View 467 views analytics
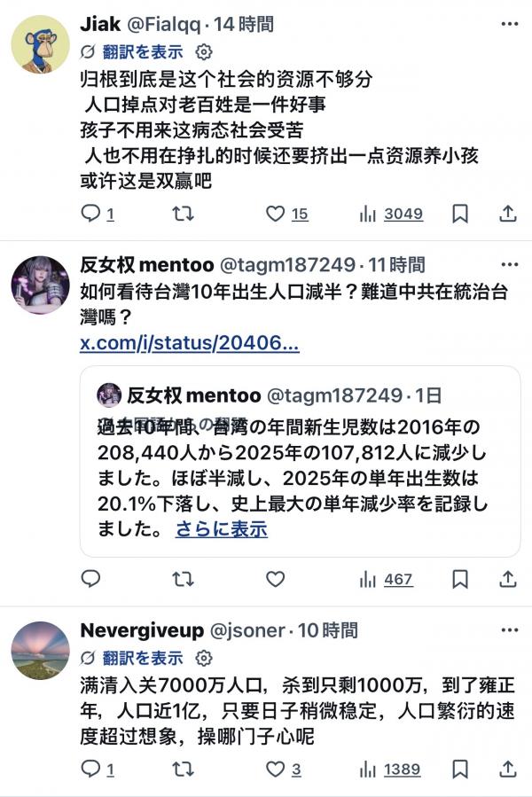 [x=386, y=579]
